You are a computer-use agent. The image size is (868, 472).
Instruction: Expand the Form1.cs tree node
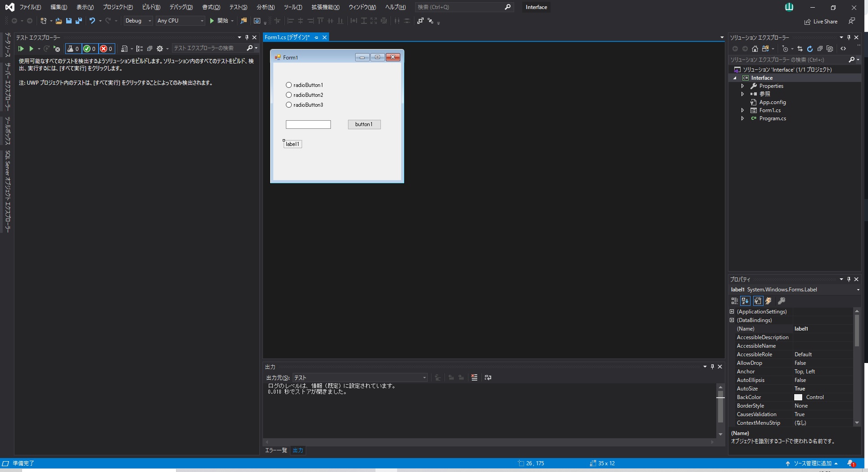coord(742,110)
